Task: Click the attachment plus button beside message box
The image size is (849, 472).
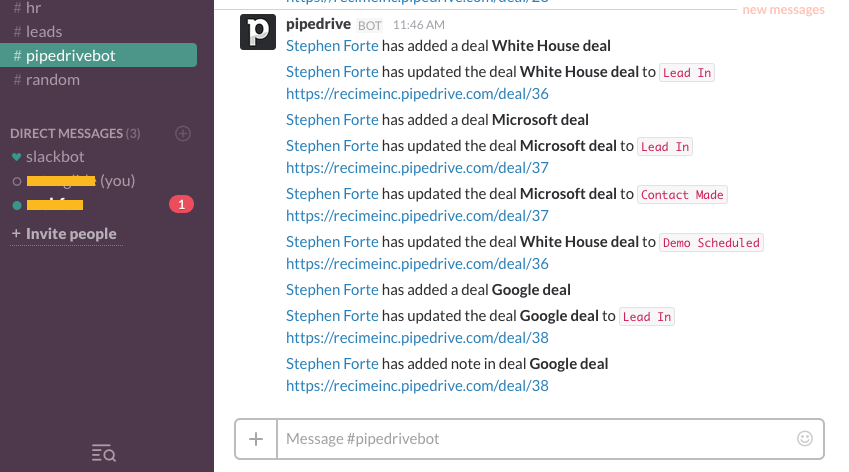Action: 256,438
